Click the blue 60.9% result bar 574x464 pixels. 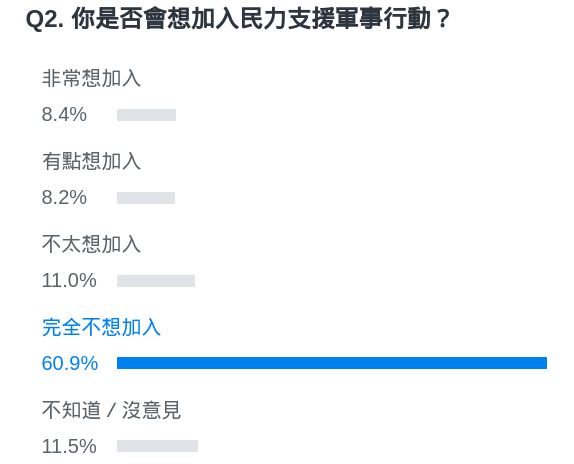[332, 363]
